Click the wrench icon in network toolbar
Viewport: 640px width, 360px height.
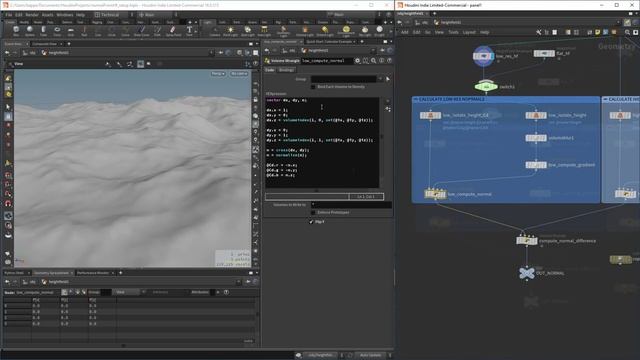[x=539, y=32]
